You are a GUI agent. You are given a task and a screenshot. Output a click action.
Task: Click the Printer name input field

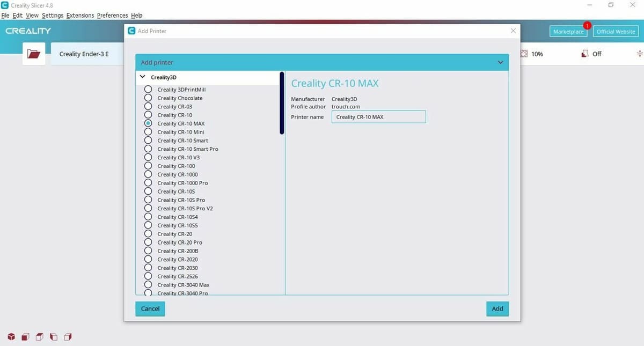click(378, 117)
